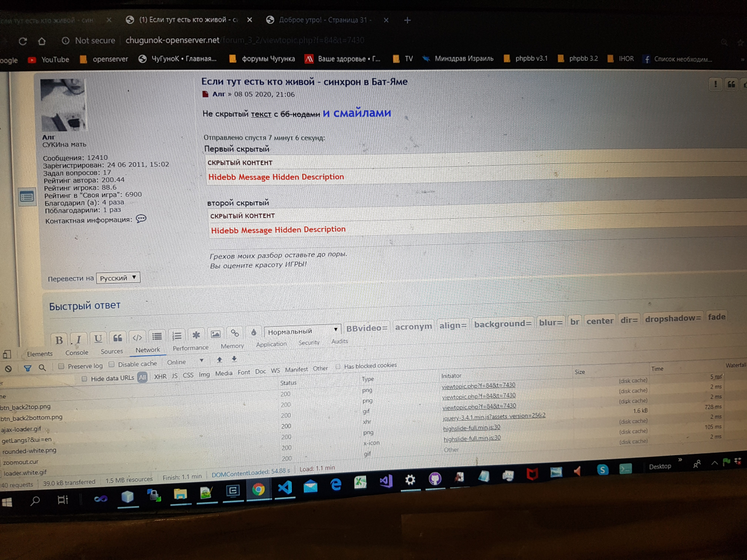
Task: Open Chrome from the Windows taskbar
Action: click(x=258, y=489)
